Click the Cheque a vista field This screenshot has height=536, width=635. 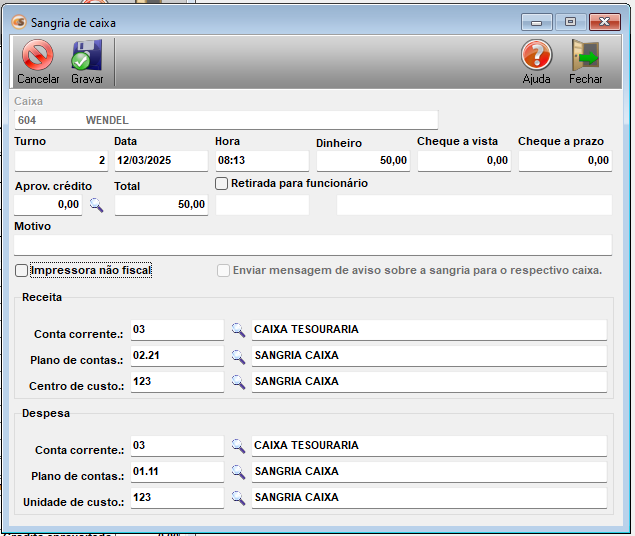click(464, 160)
